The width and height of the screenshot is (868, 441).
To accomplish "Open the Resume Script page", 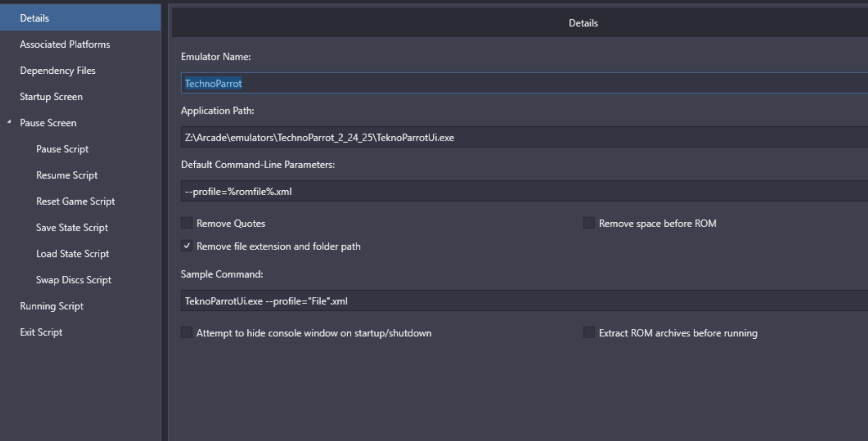I will pos(67,175).
